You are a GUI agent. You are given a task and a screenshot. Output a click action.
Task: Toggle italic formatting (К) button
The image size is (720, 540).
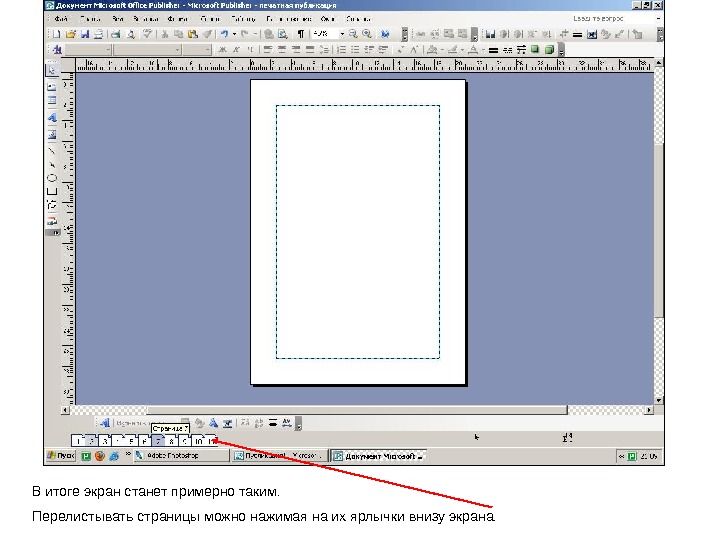click(236, 50)
